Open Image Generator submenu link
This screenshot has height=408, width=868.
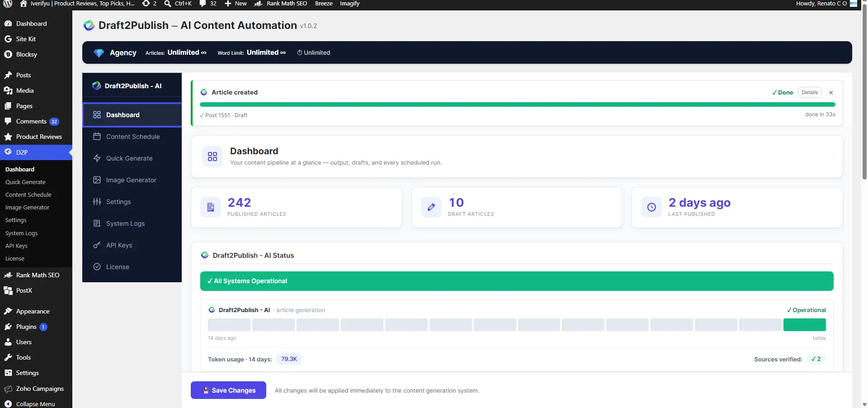coord(27,207)
